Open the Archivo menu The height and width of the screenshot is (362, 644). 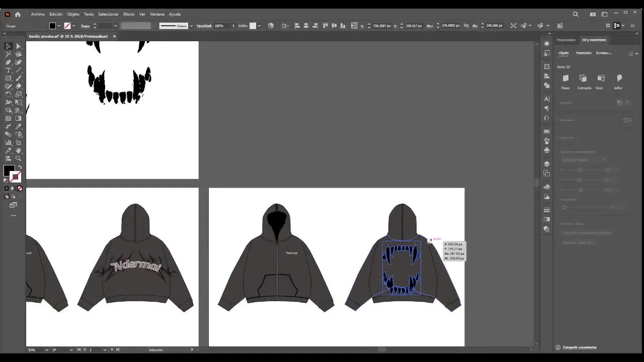[x=38, y=14]
